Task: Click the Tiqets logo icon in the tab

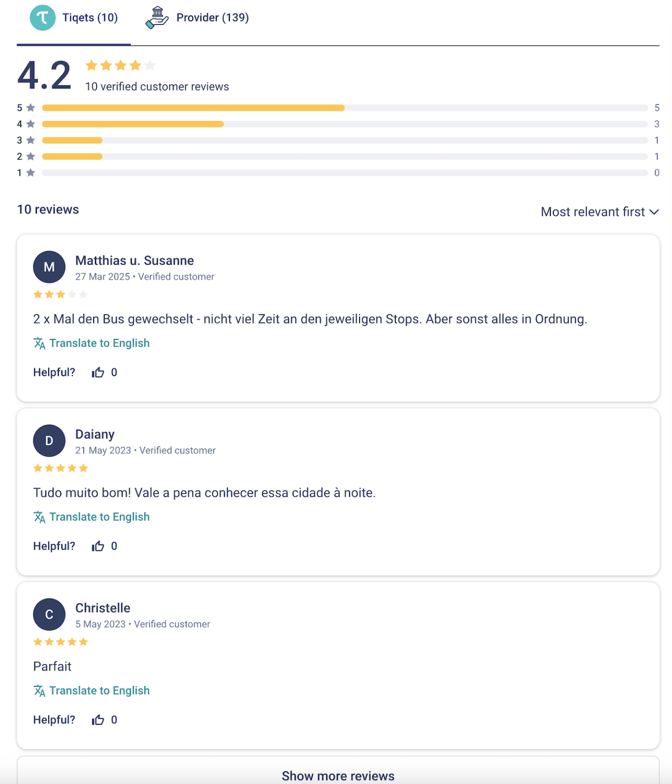Action: click(x=42, y=18)
